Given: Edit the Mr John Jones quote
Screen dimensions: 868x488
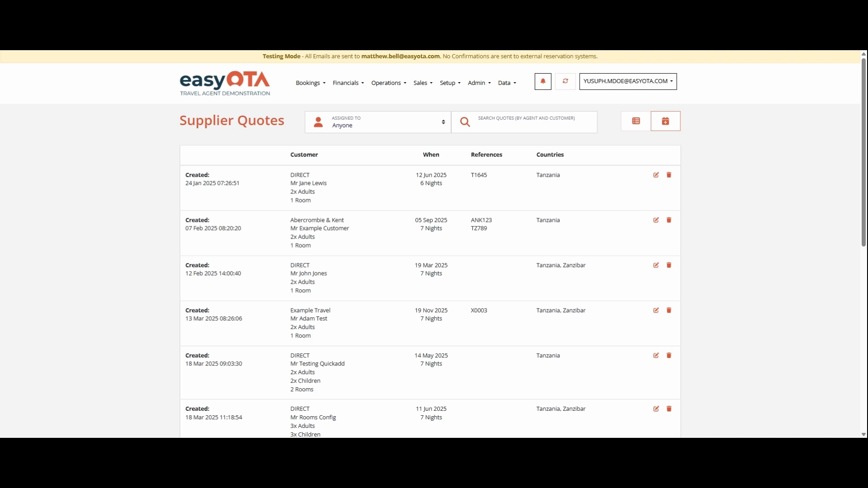Looking at the screenshot, I should [x=656, y=265].
